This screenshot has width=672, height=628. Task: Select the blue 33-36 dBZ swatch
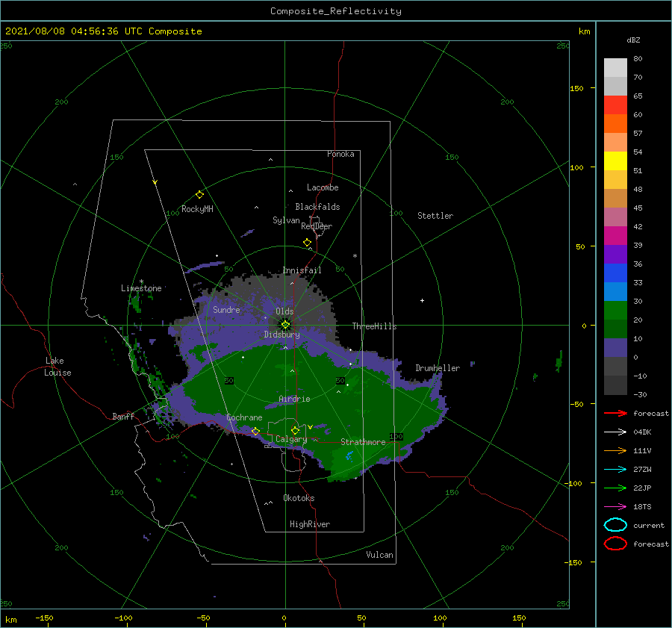point(615,273)
